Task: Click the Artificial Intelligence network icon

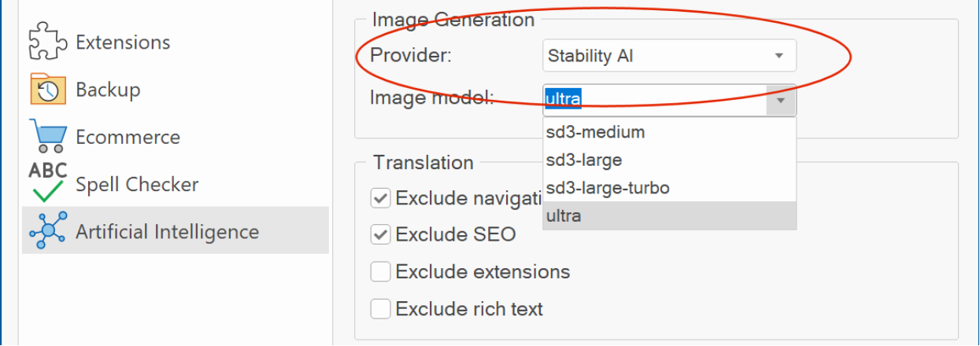Action: 48,230
